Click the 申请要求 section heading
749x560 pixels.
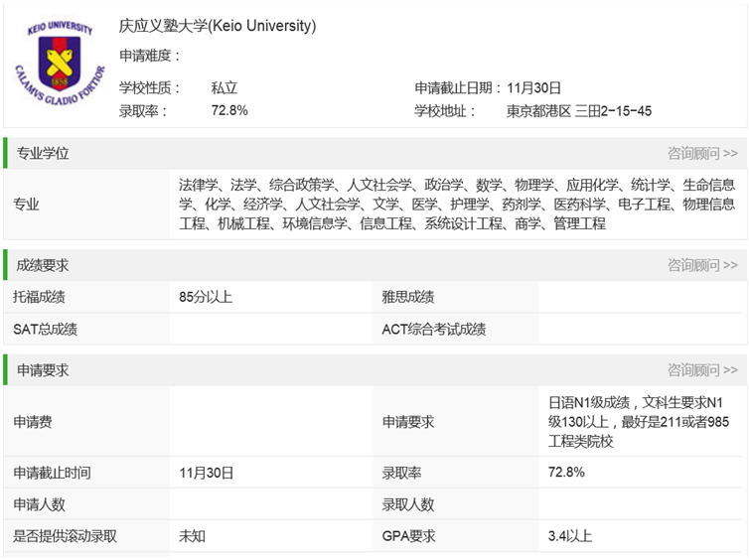[43, 370]
